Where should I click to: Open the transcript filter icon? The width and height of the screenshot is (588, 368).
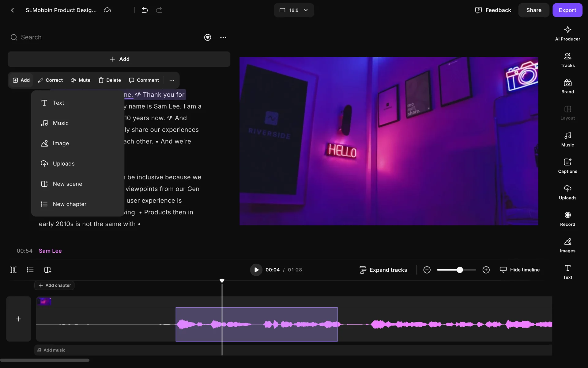[208, 37]
